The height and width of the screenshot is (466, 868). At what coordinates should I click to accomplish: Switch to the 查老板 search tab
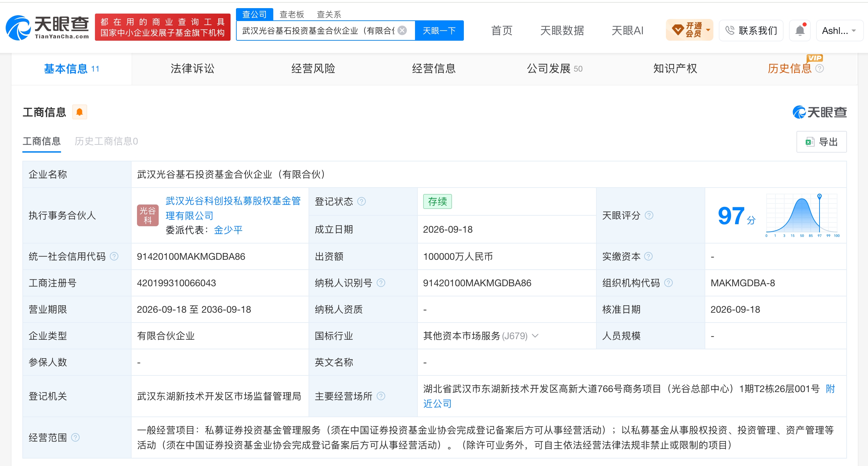(292, 14)
